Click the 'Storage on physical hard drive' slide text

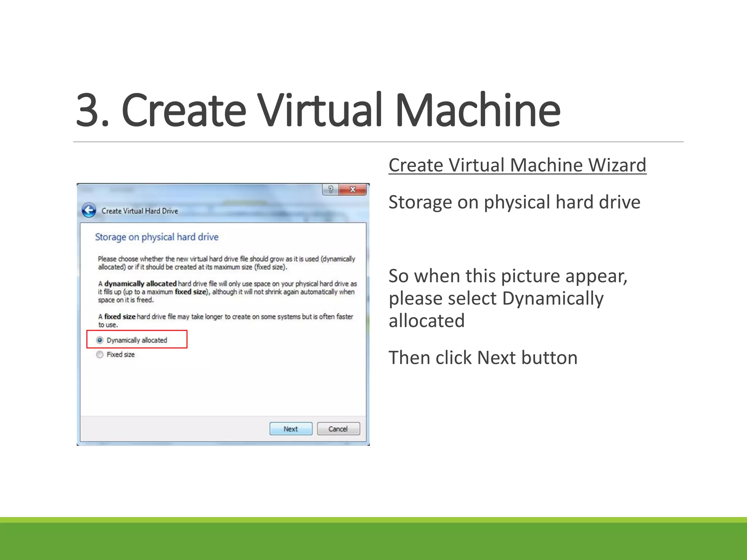point(514,202)
